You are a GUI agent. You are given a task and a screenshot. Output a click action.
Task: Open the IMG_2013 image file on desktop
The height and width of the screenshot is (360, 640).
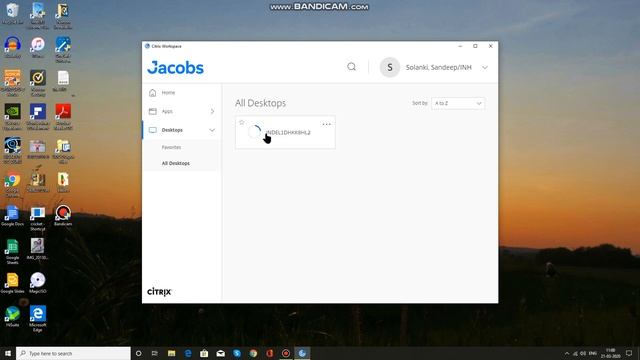point(38,249)
